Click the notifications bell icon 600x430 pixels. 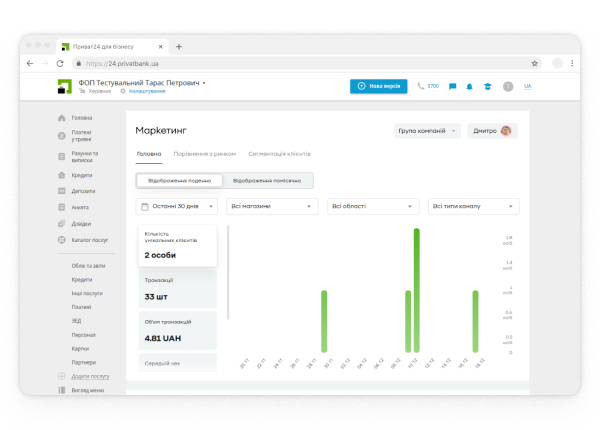pos(469,86)
